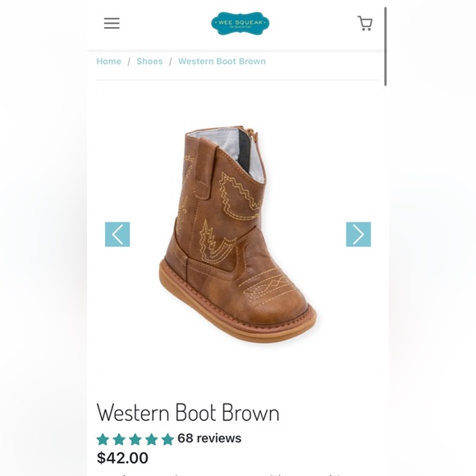Click the second rating star

point(119,439)
